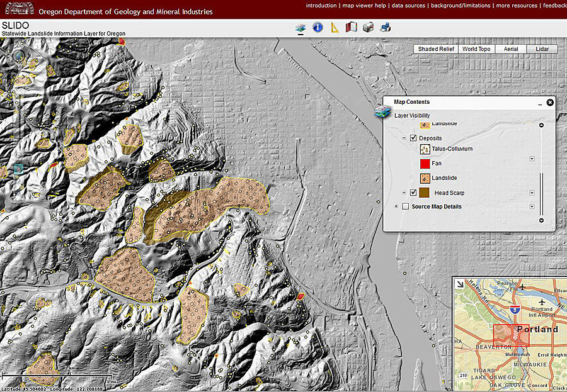
Task: Collapse the Deposits layer group
Action: pos(404,136)
